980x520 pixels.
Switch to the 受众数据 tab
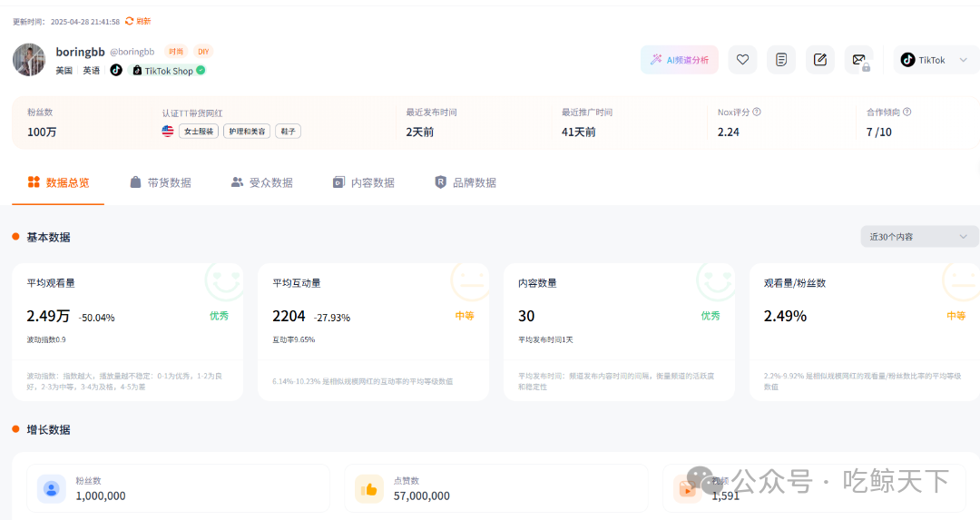click(x=262, y=182)
